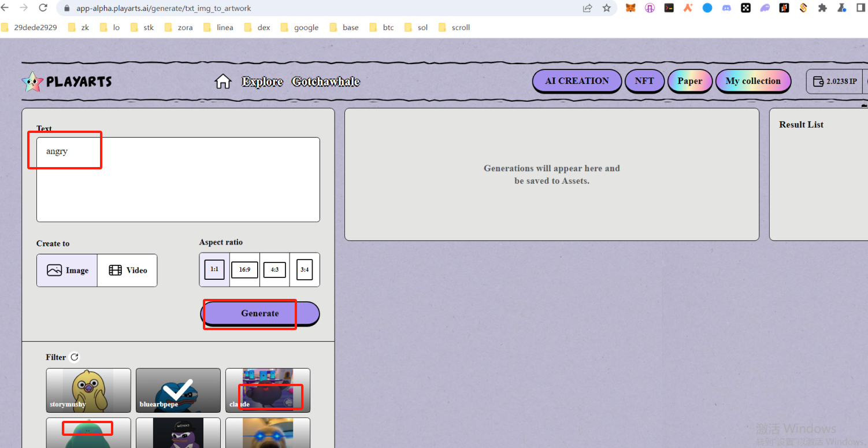Click the PlayArts star logo

click(32, 82)
